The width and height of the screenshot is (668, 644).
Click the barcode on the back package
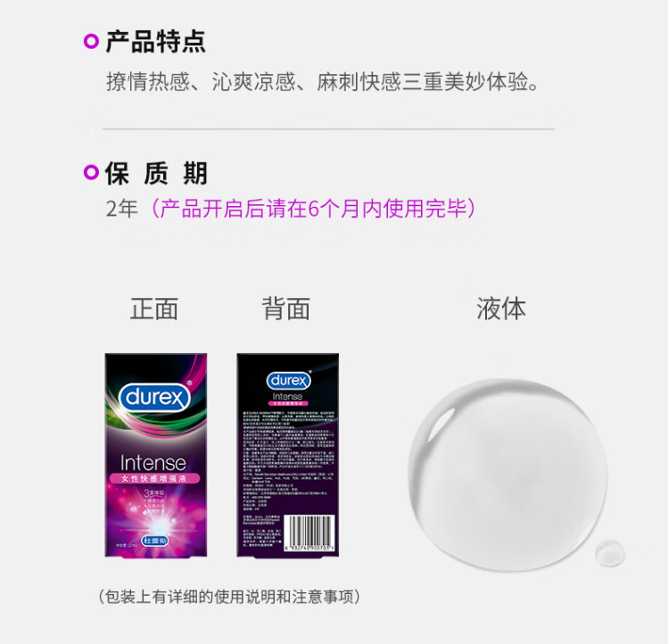click(x=309, y=533)
